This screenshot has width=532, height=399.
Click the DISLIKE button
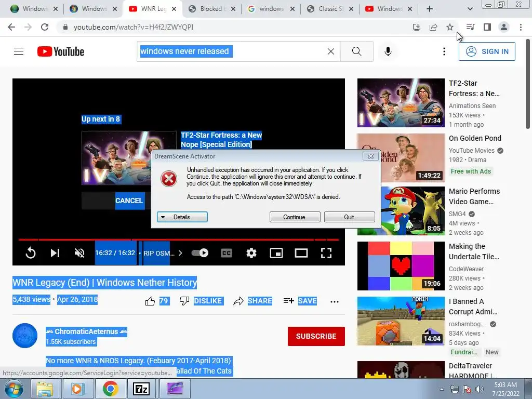[x=202, y=301]
